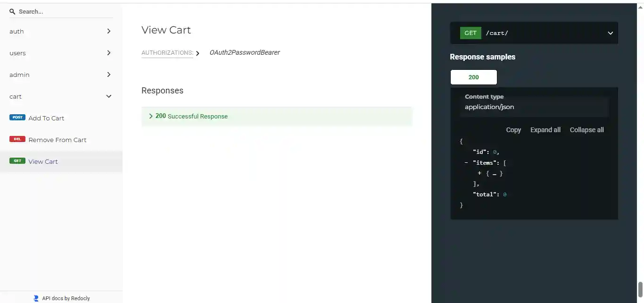The width and height of the screenshot is (644, 303).
Task: Collapse the "items" array in JSON sample
Action: pyautogui.click(x=466, y=163)
